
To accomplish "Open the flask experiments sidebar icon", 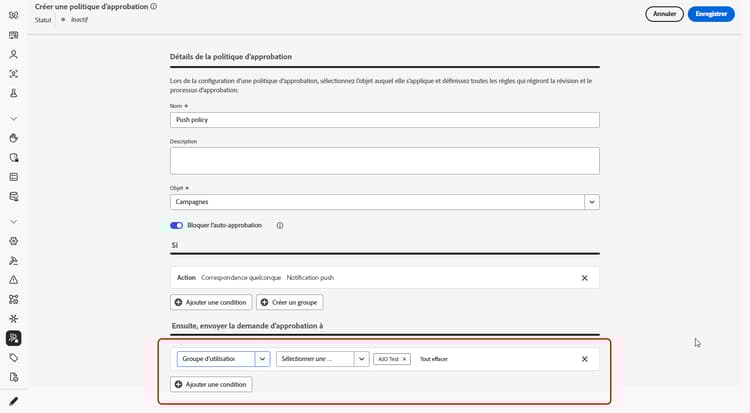I will pos(13,93).
